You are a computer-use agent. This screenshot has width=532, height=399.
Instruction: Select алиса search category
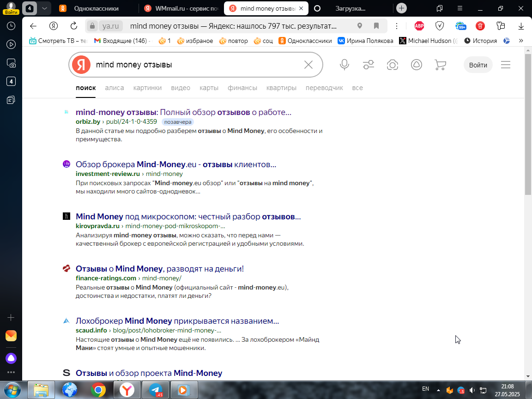point(115,88)
